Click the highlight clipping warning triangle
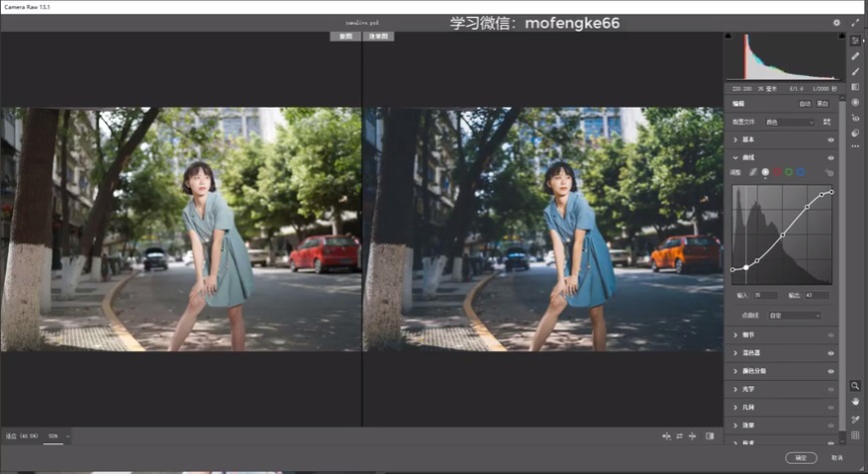The image size is (868, 474). 842,36
